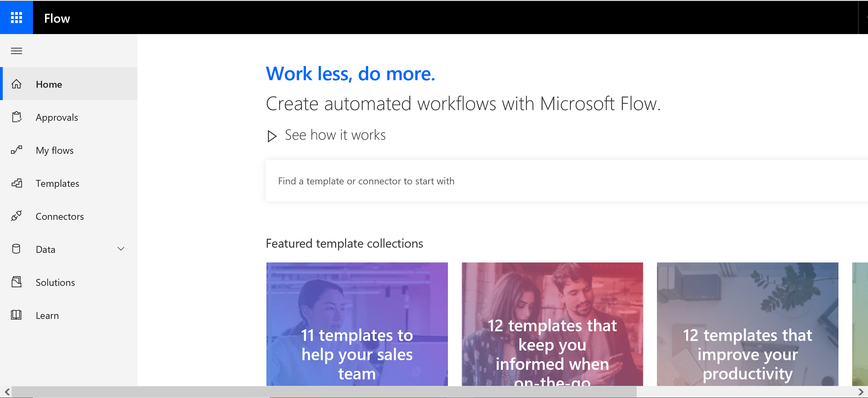This screenshot has height=398, width=868.
Task: Click the horizontal scrollbar left arrow
Action: [7, 392]
